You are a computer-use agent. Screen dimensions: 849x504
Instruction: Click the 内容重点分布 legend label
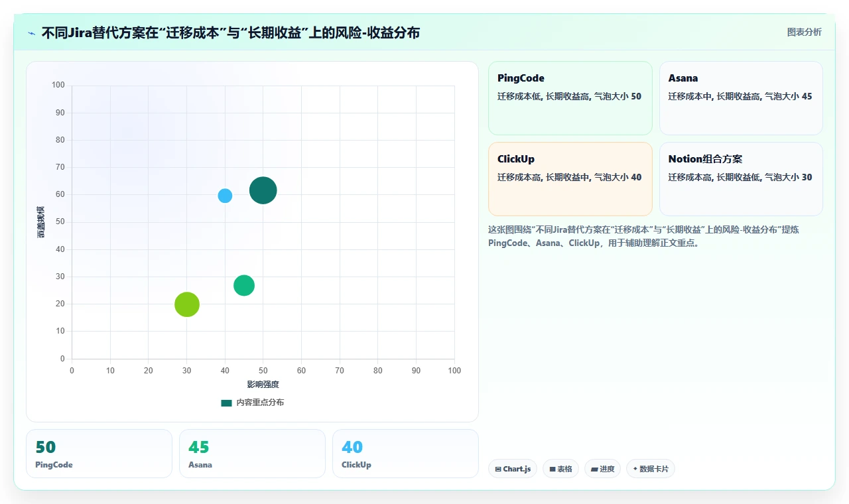[260, 403]
